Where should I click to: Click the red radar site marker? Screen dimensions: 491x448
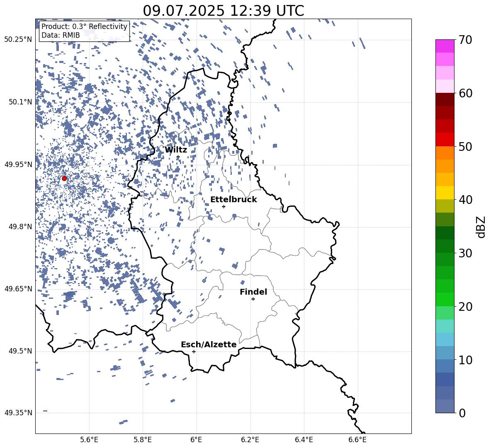[x=64, y=179]
